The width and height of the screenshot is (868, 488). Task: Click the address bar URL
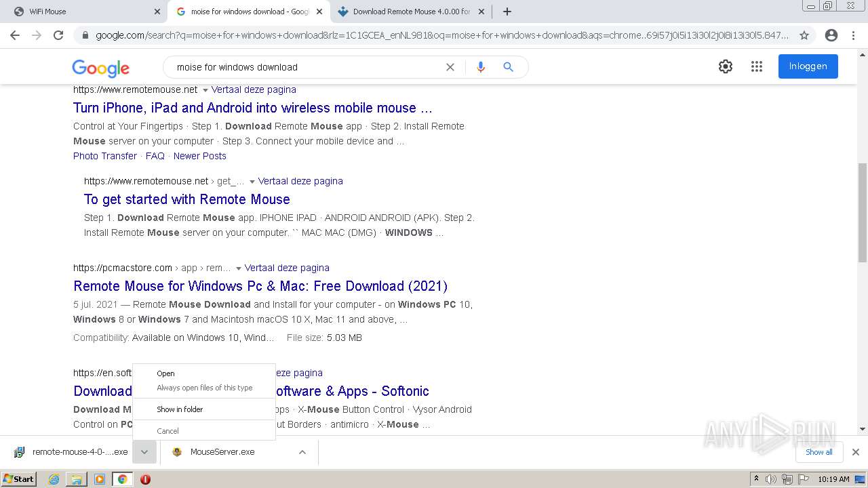coord(442,35)
